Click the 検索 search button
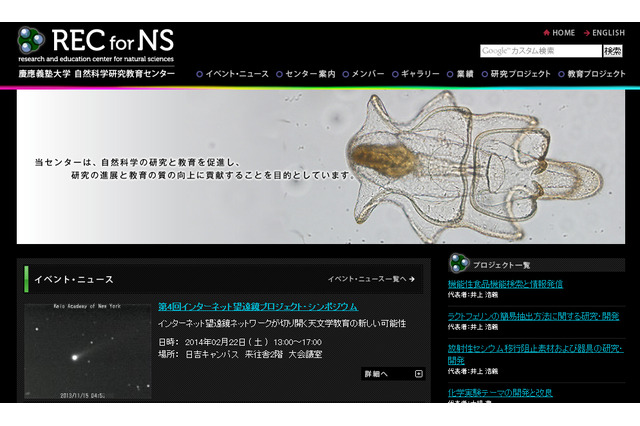Image resolution: width=640 pixels, height=426 pixels. click(x=613, y=51)
